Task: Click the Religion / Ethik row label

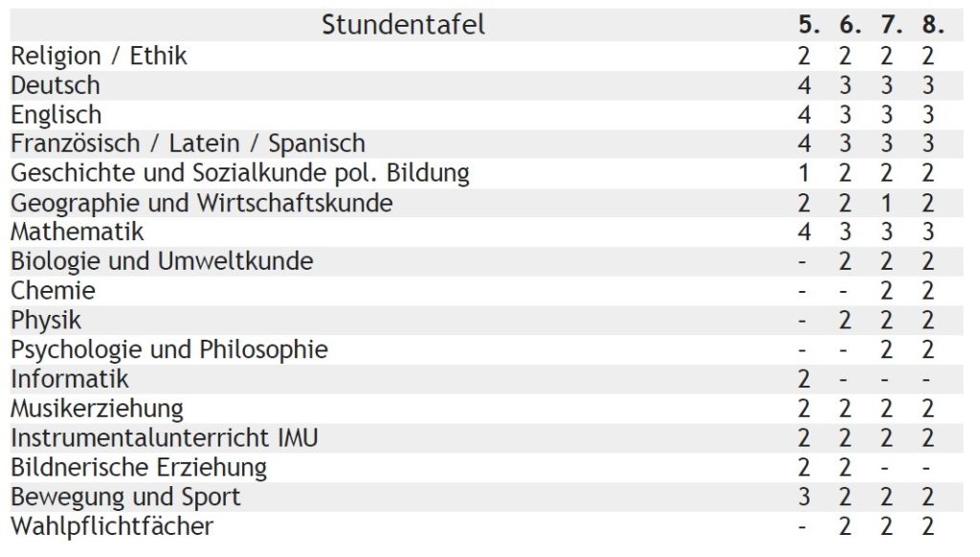Action: 99,56
